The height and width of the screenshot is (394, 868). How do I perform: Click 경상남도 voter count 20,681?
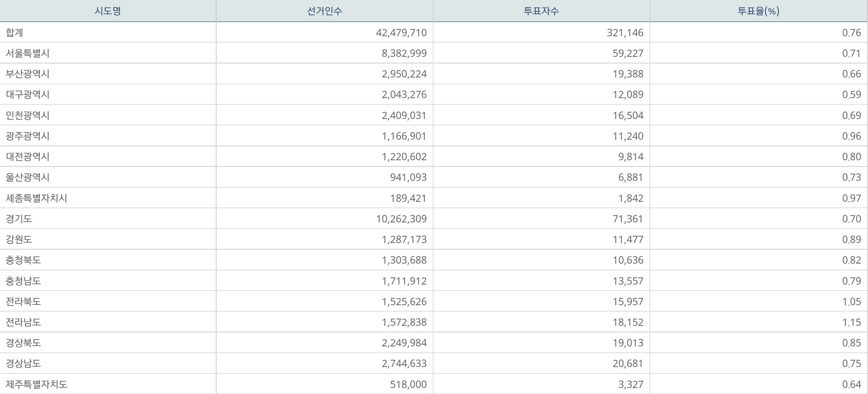click(x=628, y=363)
